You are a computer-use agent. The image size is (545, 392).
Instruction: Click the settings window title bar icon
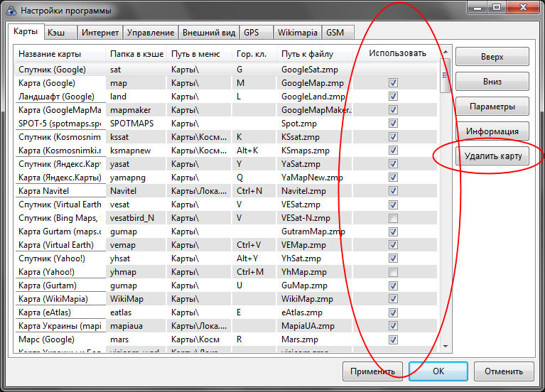click(x=11, y=10)
